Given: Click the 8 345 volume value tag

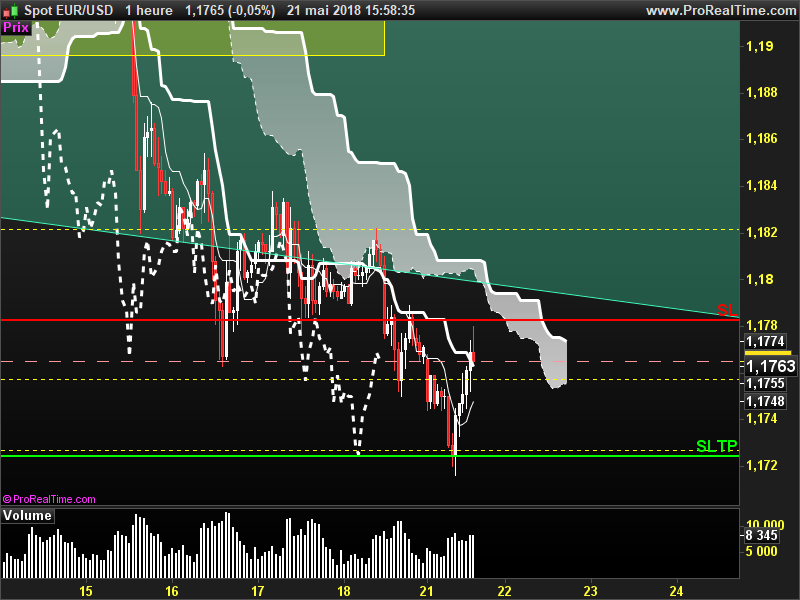Looking at the screenshot, I should 761,535.
